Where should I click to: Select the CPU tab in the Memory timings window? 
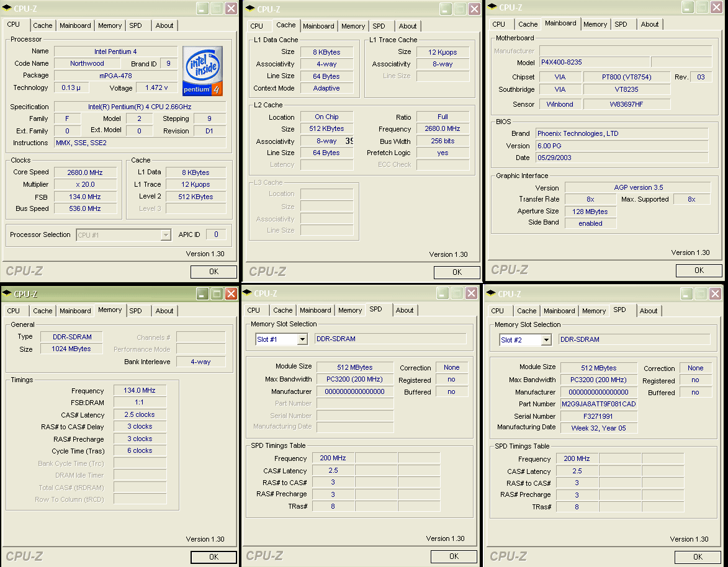point(14,311)
